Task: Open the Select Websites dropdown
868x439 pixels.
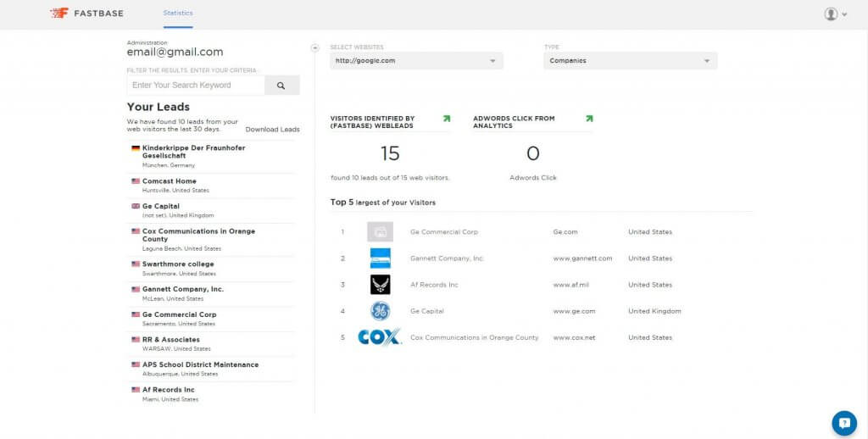Action: [416, 61]
